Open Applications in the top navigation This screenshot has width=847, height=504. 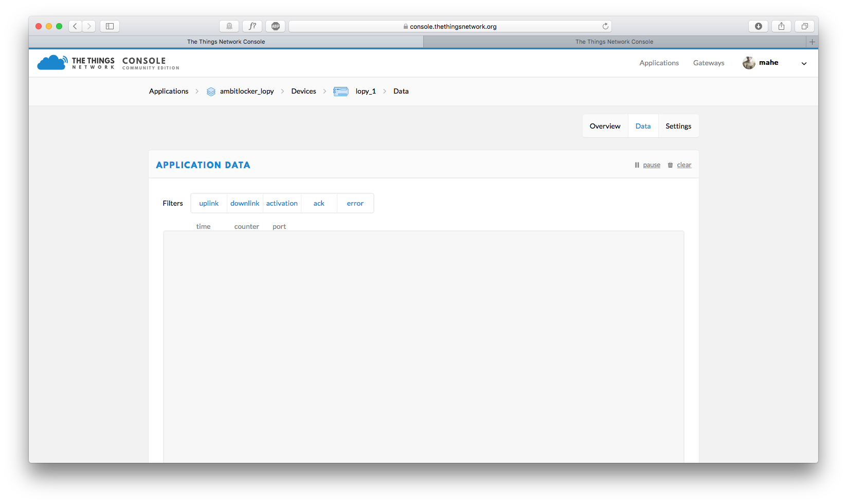tap(659, 63)
